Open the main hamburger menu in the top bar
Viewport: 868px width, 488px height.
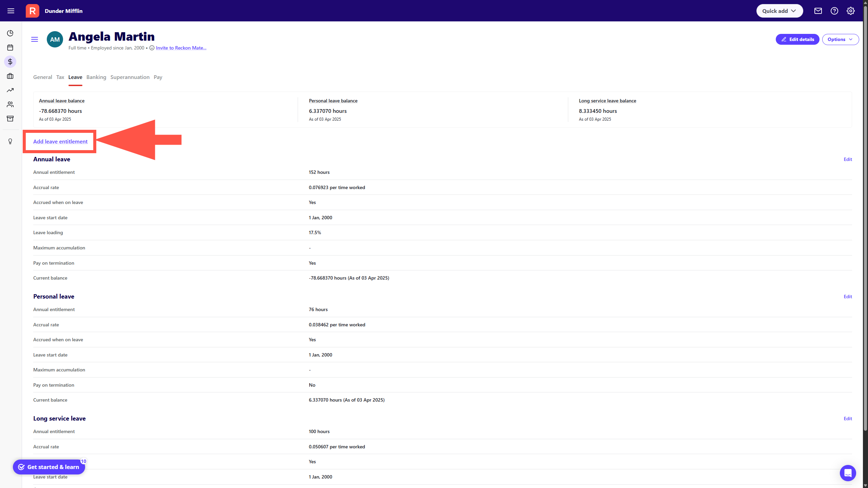tap(11, 11)
